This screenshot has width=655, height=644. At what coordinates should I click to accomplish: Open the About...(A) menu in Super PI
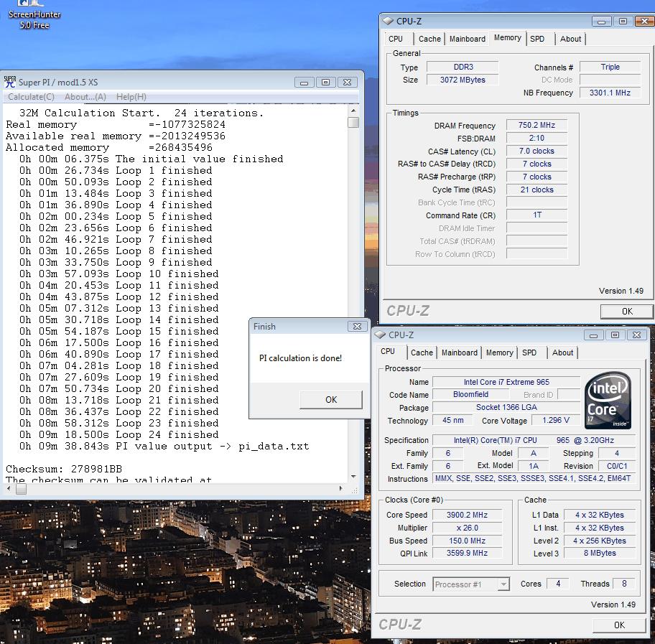(x=85, y=97)
